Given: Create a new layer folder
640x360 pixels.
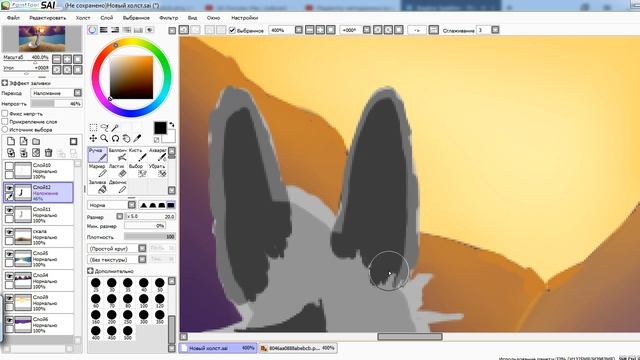Looking at the screenshot, I should click(x=36, y=141).
